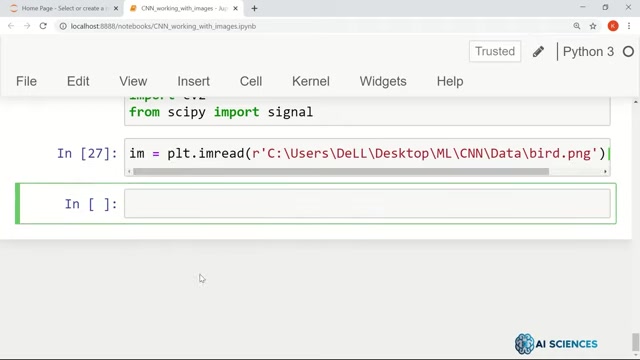Open the Kernel menu
Image resolution: width=640 pixels, height=360 pixels.
[311, 81]
